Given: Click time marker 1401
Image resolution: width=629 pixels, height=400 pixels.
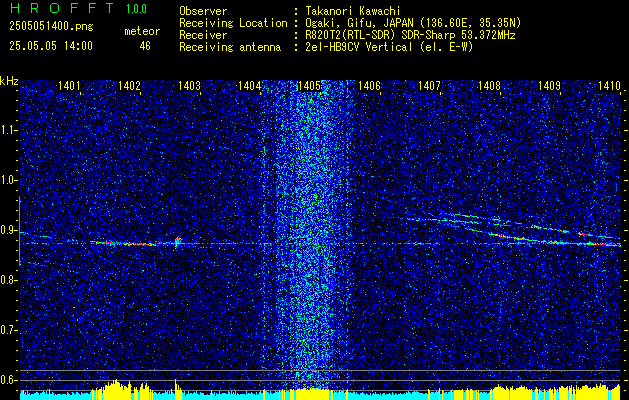Looking at the screenshot, I should click(x=69, y=85).
